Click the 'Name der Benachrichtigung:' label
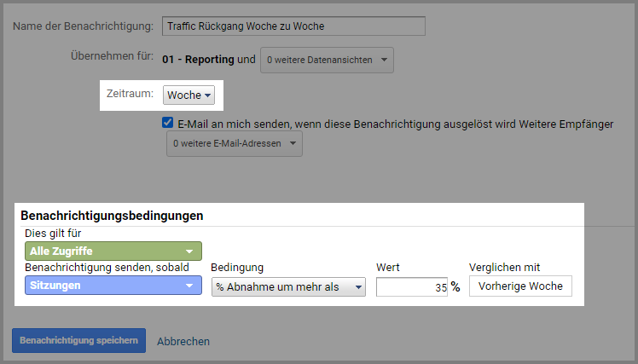638x364 pixels. (83, 26)
